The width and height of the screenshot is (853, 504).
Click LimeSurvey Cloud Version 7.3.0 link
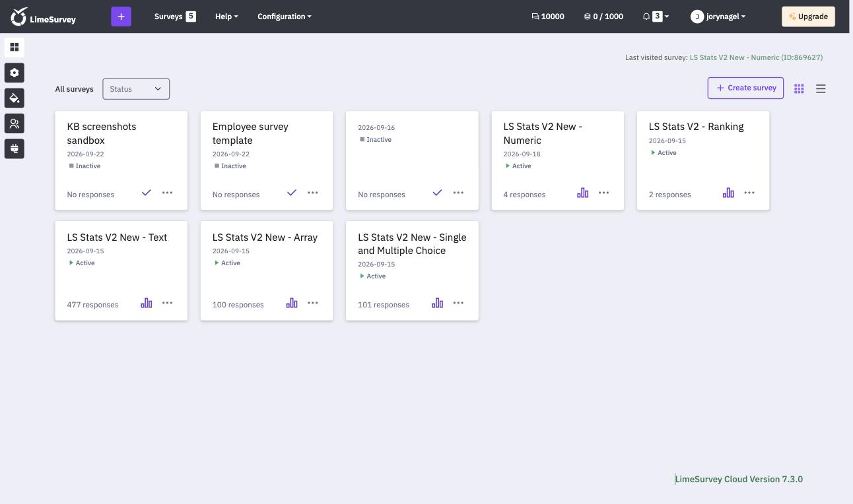tap(739, 480)
